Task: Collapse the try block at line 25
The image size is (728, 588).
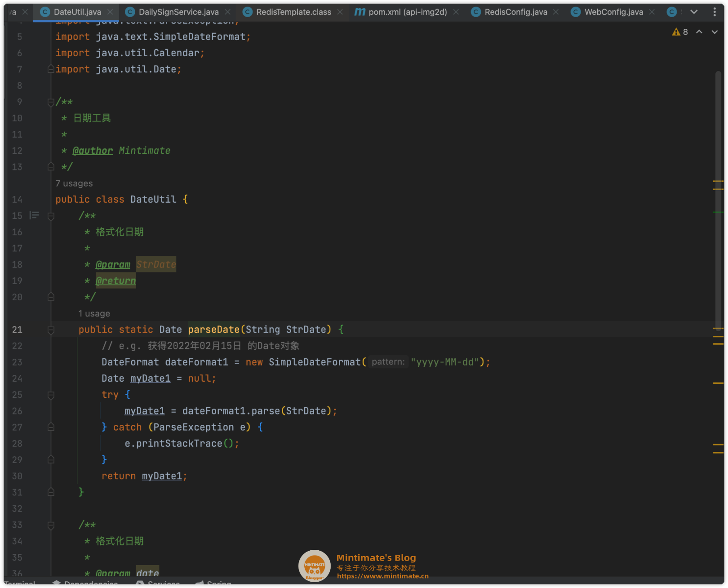Action: tap(51, 395)
